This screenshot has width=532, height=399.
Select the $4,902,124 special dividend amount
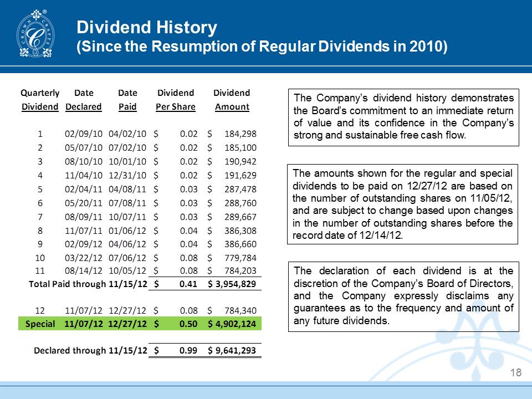pos(232,324)
